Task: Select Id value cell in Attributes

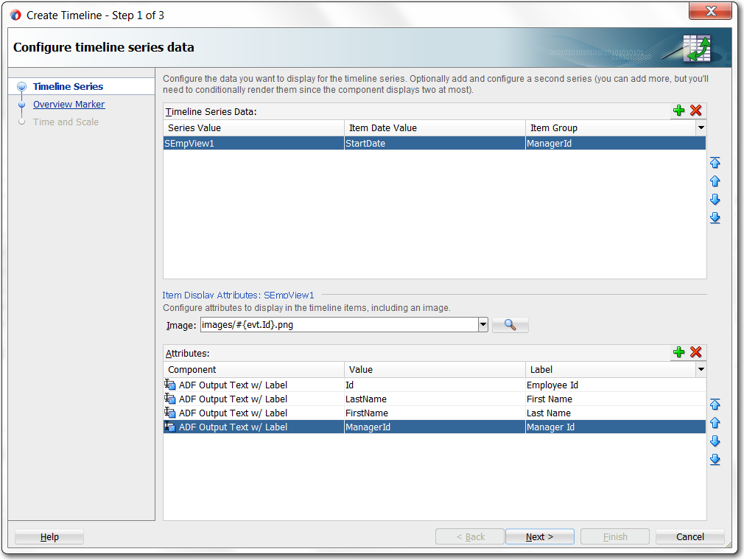Action: 435,385
